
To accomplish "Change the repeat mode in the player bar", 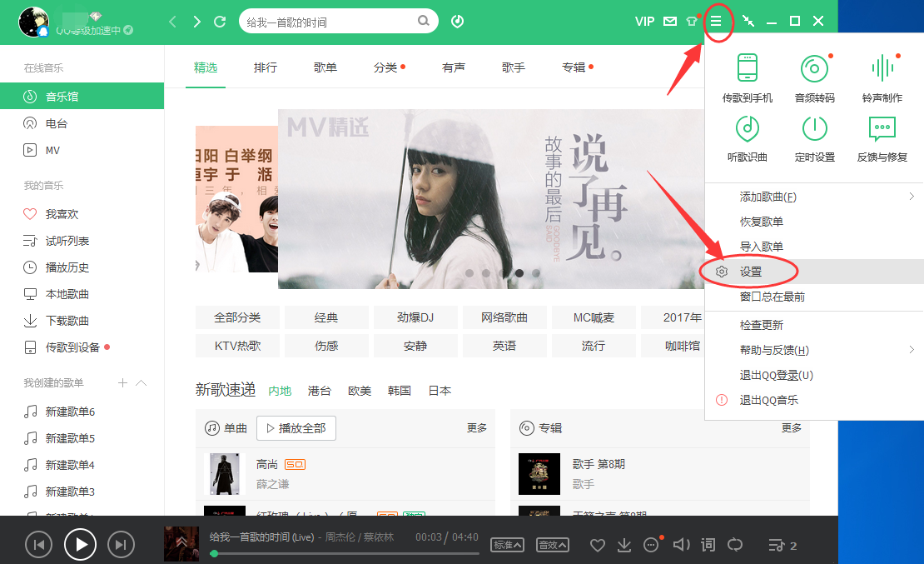I will point(735,544).
